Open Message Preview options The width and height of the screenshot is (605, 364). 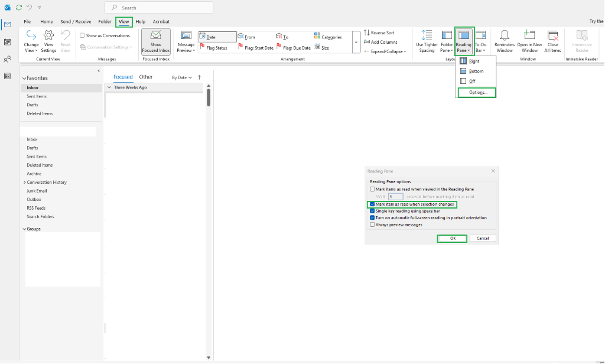(186, 42)
